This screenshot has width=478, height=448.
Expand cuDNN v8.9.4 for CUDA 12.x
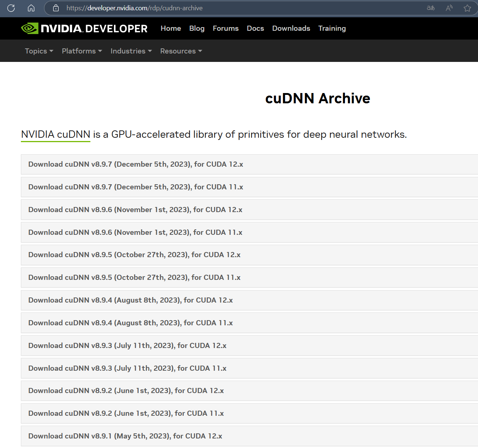click(249, 300)
